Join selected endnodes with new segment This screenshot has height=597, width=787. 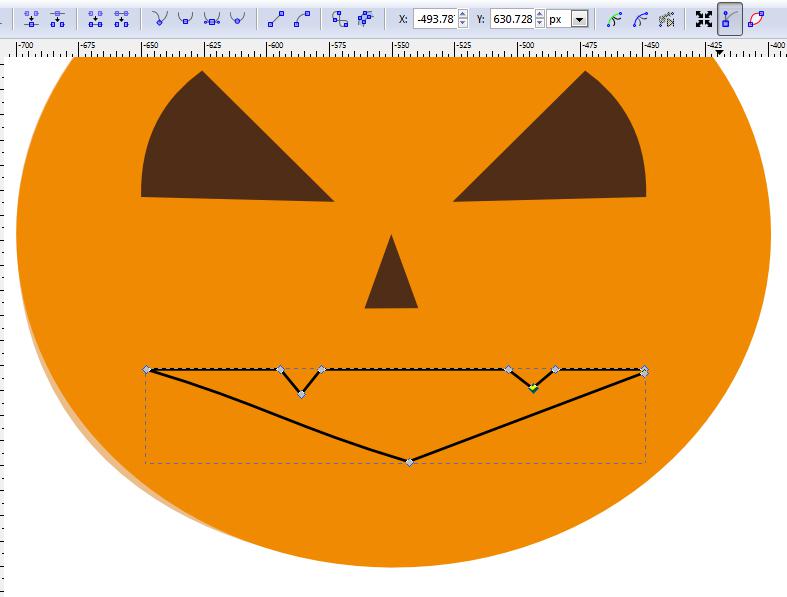point(96,18)
